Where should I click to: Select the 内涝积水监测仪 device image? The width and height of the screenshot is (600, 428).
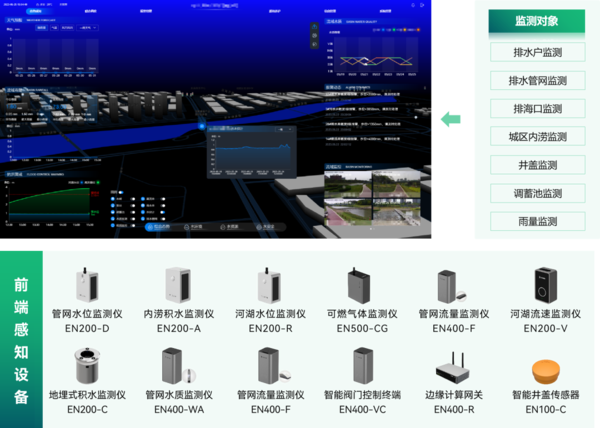[178, 285]
